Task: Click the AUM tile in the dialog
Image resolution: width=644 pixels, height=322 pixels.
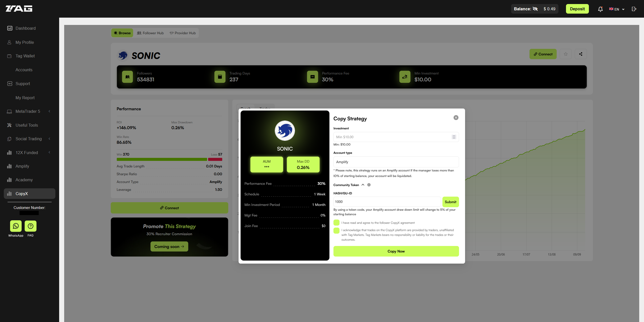Action: 267,164
